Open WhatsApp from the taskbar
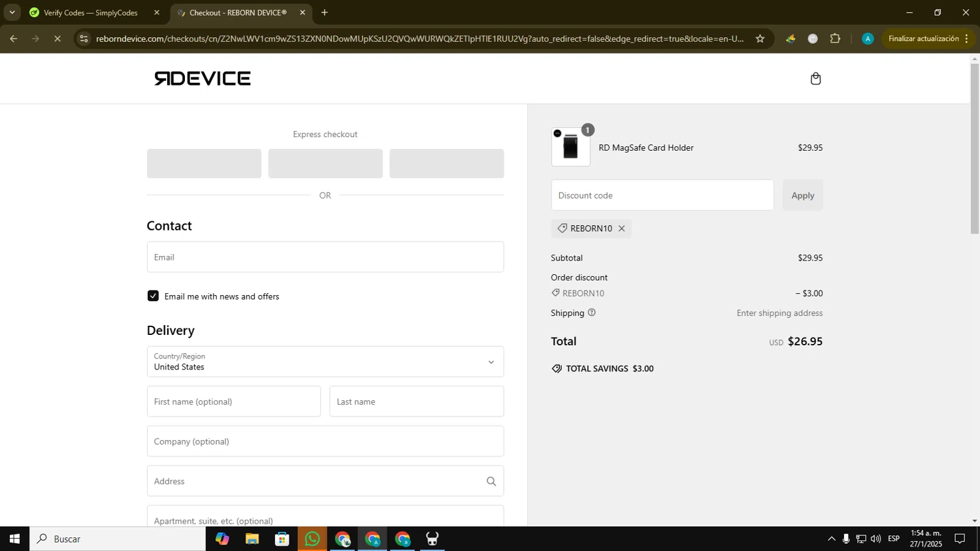This screenshot has height=551, width=980. click(x=312, y=539)
